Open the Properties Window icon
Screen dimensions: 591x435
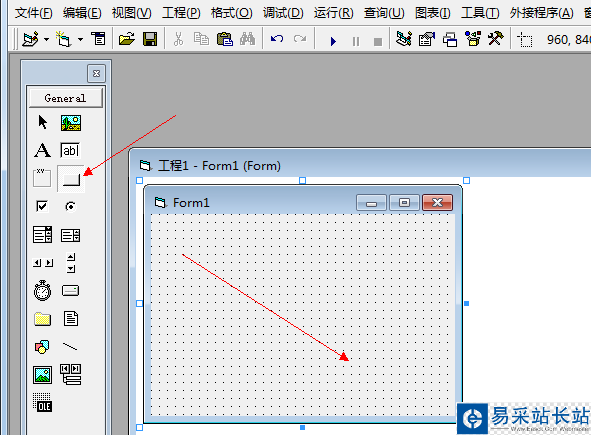point(427,39)
